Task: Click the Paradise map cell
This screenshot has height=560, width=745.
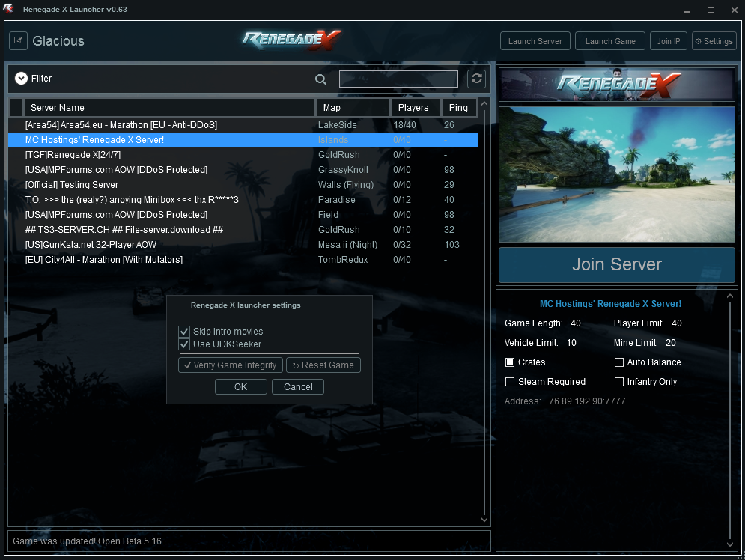Action: tap(336, 200)
